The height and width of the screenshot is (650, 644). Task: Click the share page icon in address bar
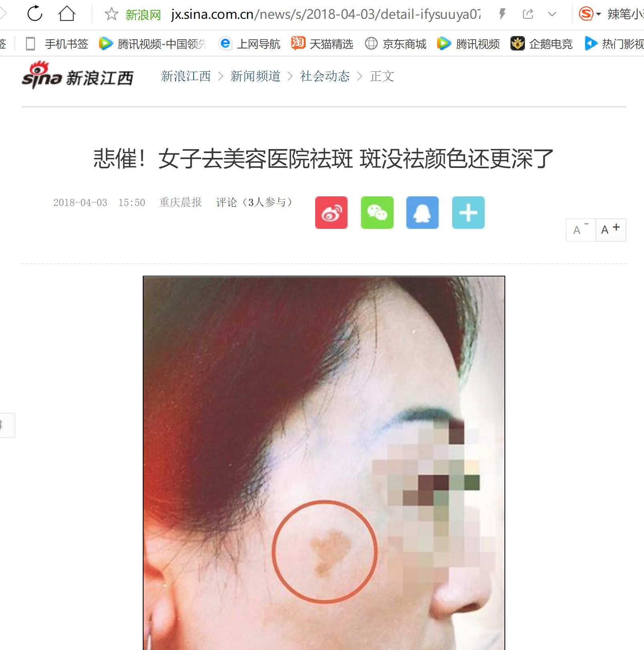528,14
